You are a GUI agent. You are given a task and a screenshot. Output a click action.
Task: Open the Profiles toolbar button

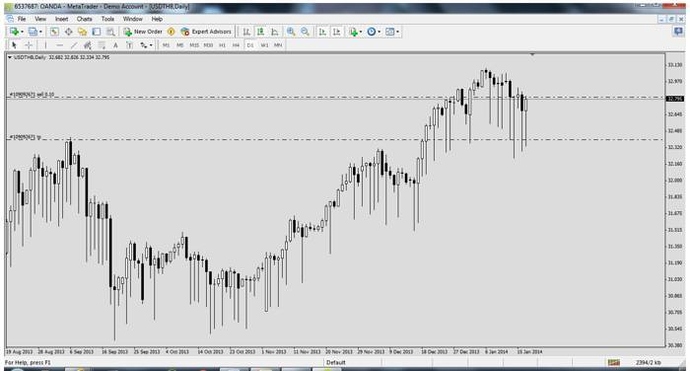[33, 32]
